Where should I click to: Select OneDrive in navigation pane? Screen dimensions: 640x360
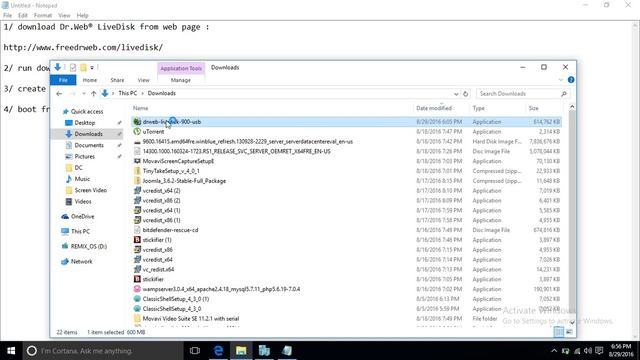pyautogui.click(x=82, y=216)
